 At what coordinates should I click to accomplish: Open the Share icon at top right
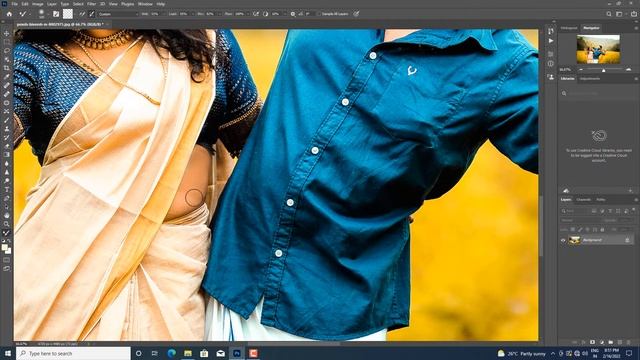point(634,14)
